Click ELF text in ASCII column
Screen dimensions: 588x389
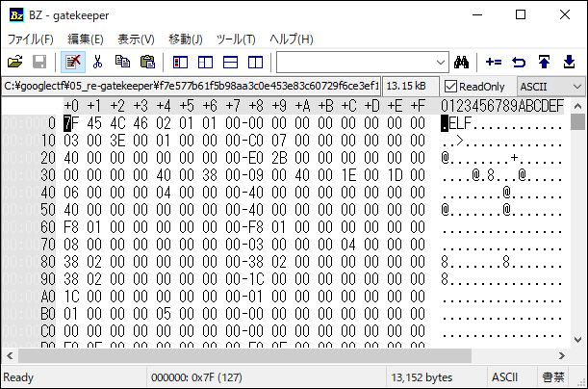tap(460, 123)
